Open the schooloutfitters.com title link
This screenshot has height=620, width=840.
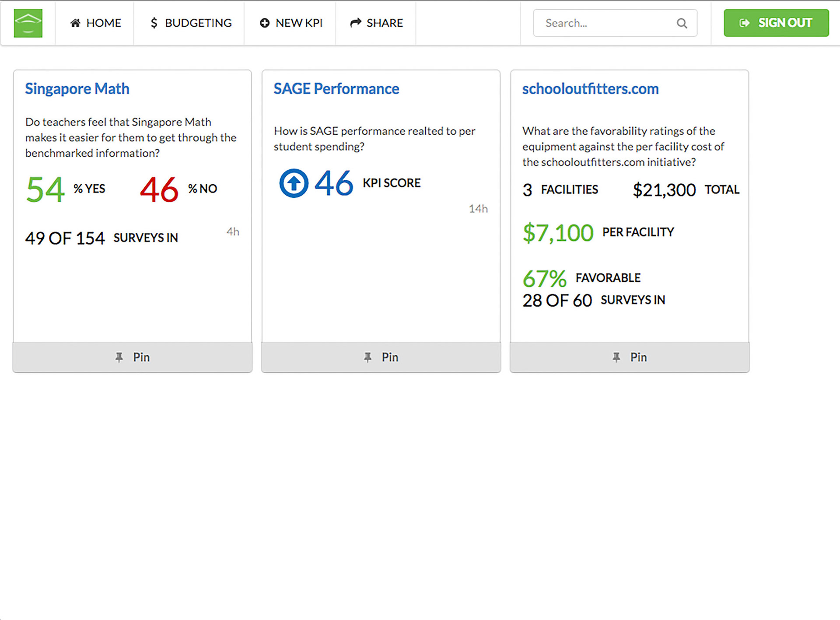pos(590,89)
